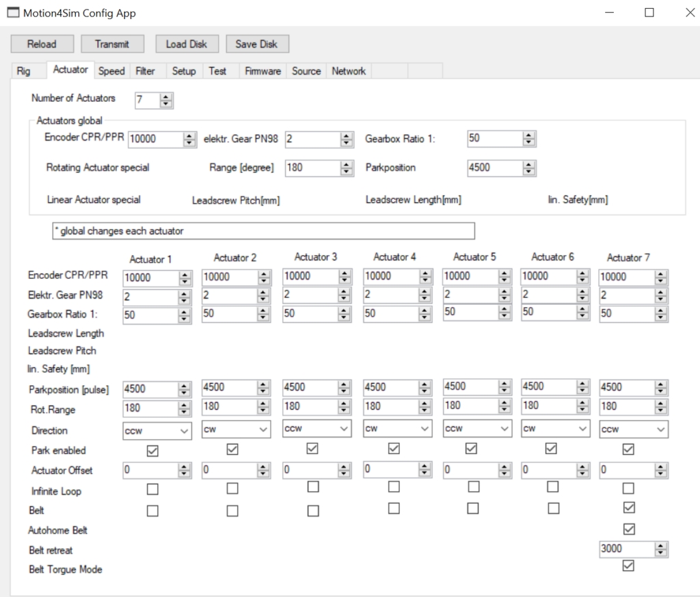Click the Save Disk button

click(x=256, y=44)
